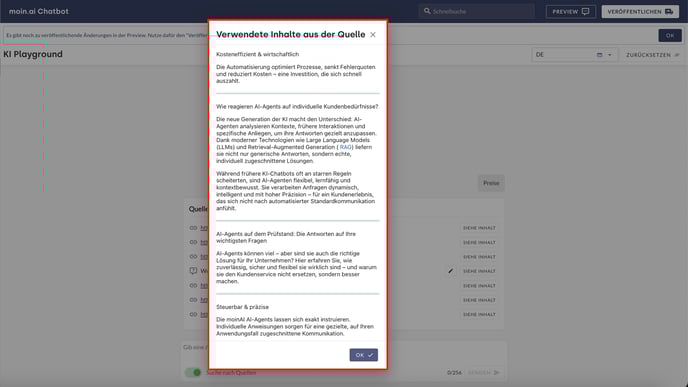Click the Schnellsuche search field

point(476,11)
